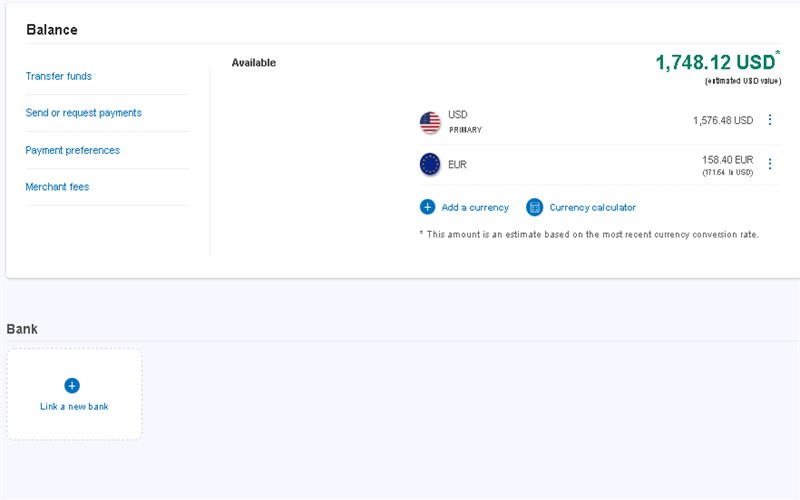Click the EUR equivalent in USD text

[x=728, y=172]
